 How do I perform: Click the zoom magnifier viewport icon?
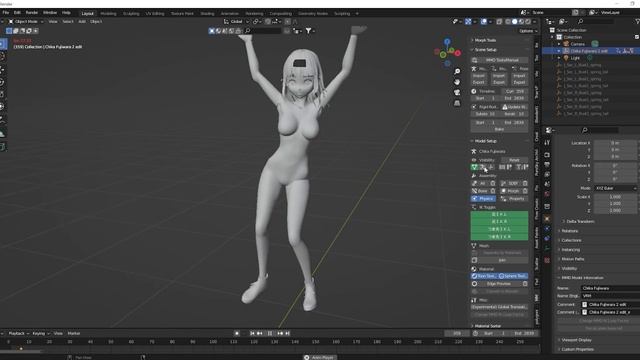[457, 71]
